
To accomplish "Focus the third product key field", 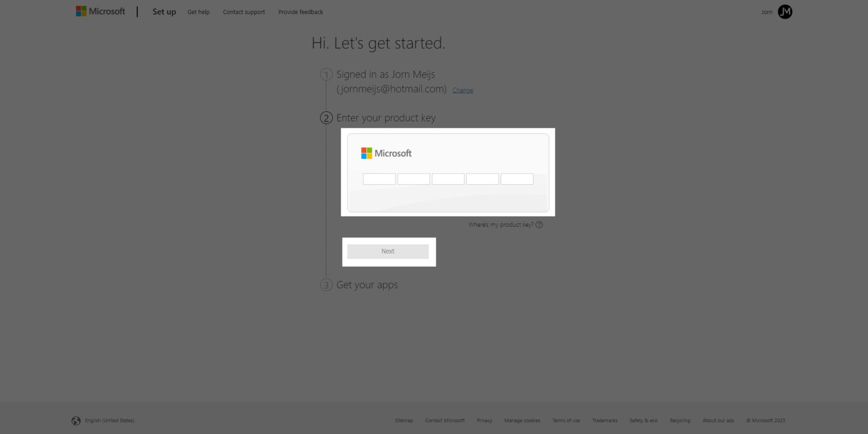I will pos(448,179).
